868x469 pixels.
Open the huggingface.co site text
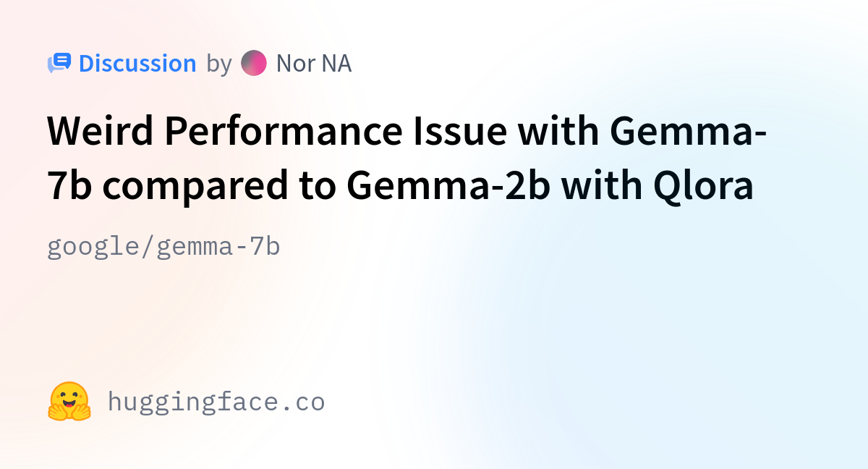coord(216,402)
